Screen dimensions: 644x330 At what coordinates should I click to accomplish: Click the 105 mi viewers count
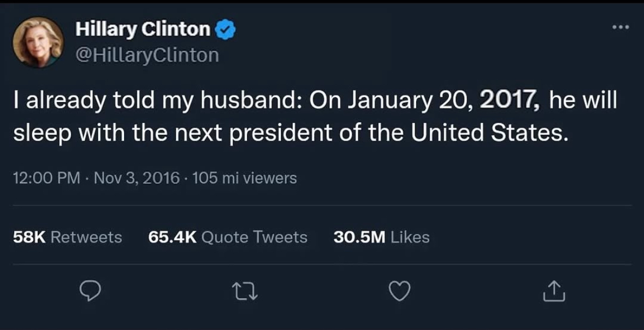coord(245,178)
